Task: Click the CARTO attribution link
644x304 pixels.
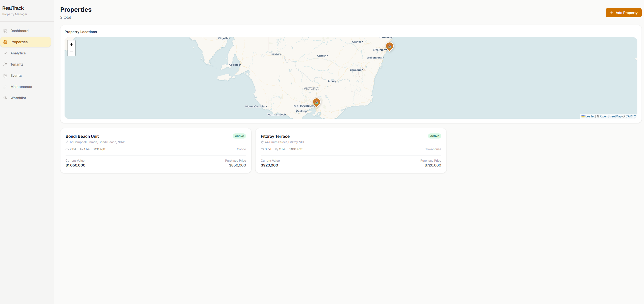Action: pos(631,116)
